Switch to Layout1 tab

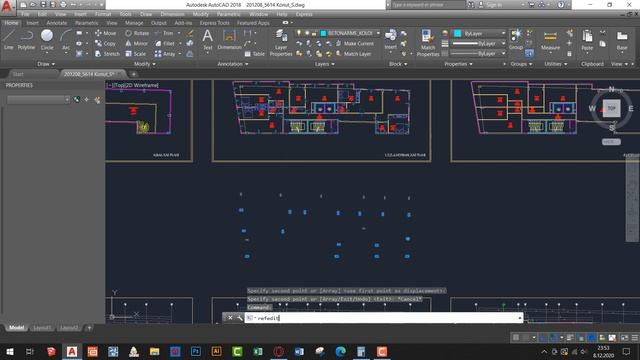click(x=42, y=327)
